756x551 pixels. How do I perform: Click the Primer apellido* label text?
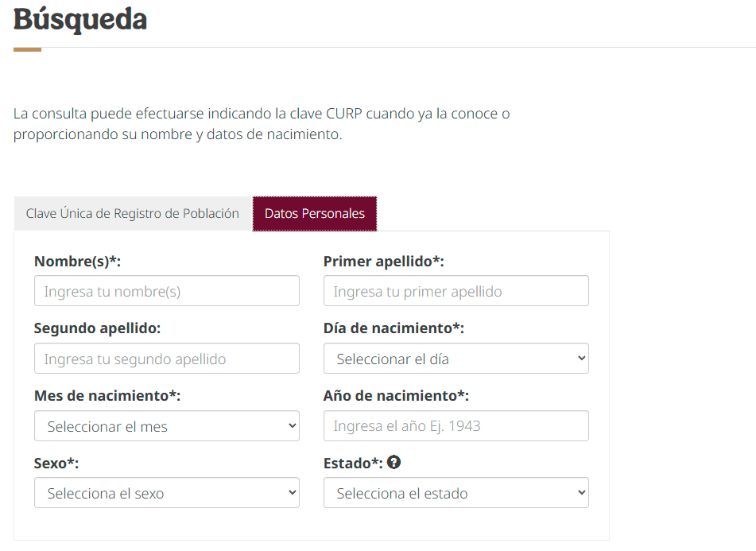(x=383, y=261)
